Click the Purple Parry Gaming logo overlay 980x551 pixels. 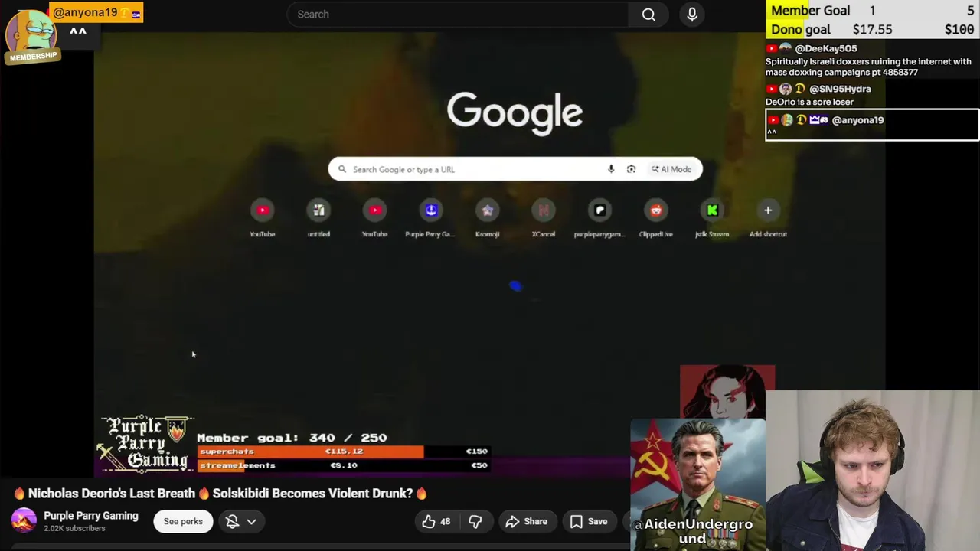146,444
